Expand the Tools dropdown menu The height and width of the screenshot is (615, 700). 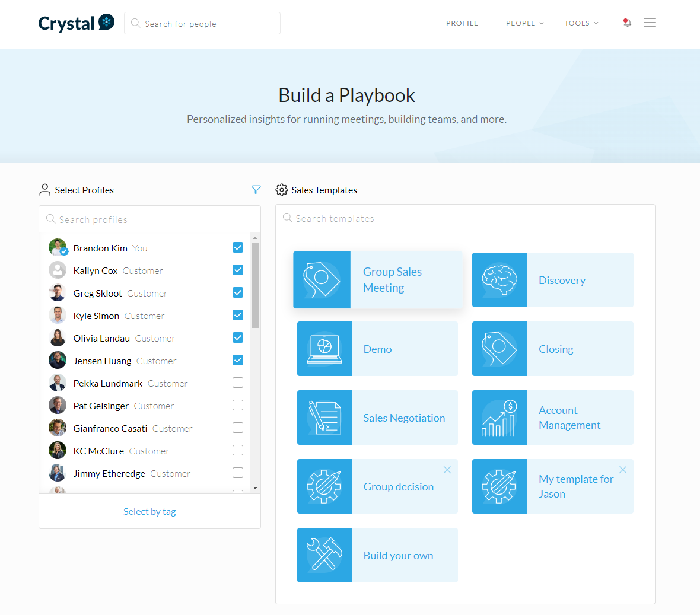pyautogui.click(x=581, y=23)
